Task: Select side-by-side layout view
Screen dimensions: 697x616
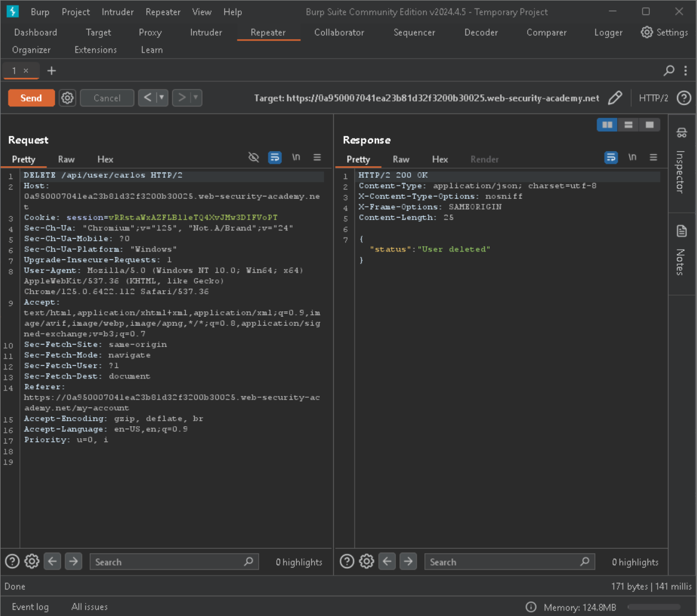Action: [607, 125]
